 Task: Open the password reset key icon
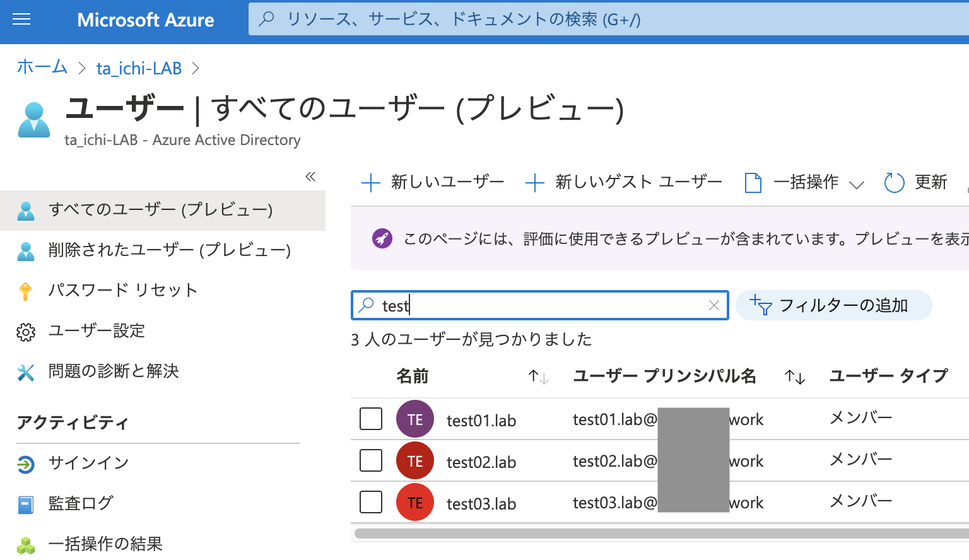pyautogui.click(x=26, y=290)
